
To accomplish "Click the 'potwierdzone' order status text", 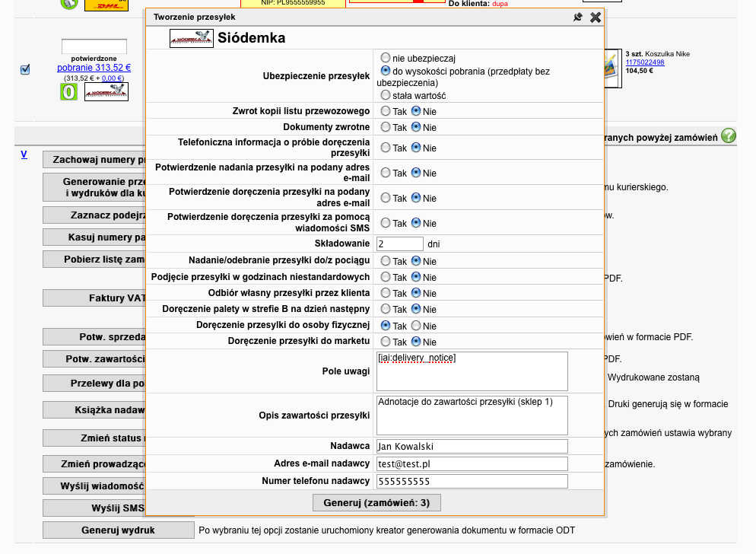I will click(x=94, y=59).
